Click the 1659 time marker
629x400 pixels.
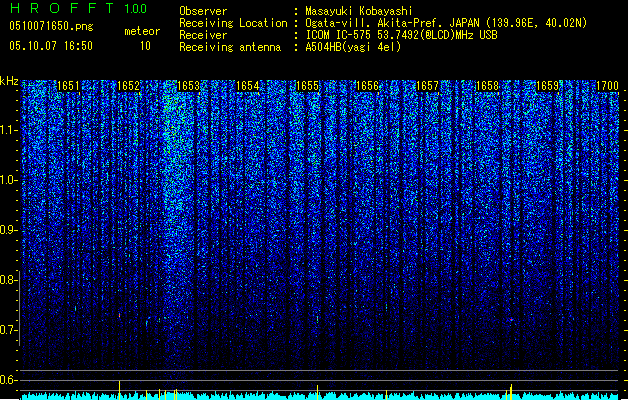coord(547,86)
